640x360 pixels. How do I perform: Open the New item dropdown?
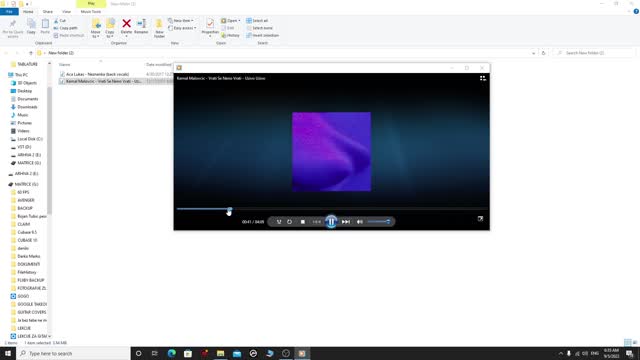[181, 20]
